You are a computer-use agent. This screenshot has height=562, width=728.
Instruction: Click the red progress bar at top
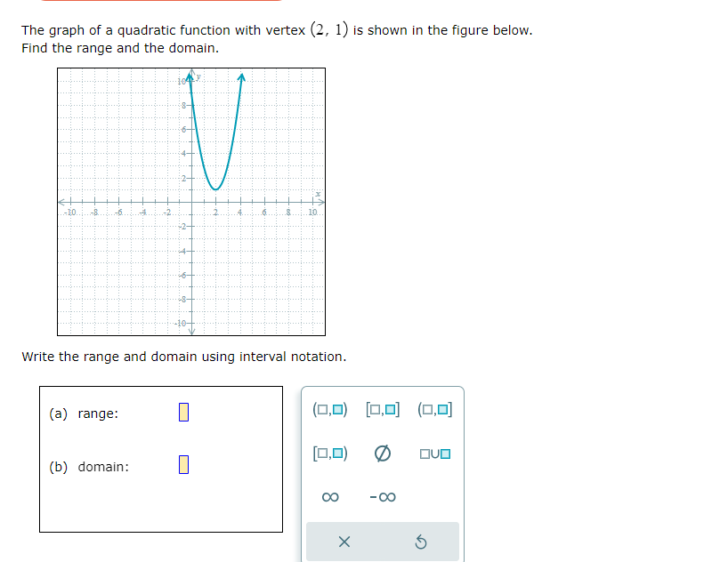(160, 4)
